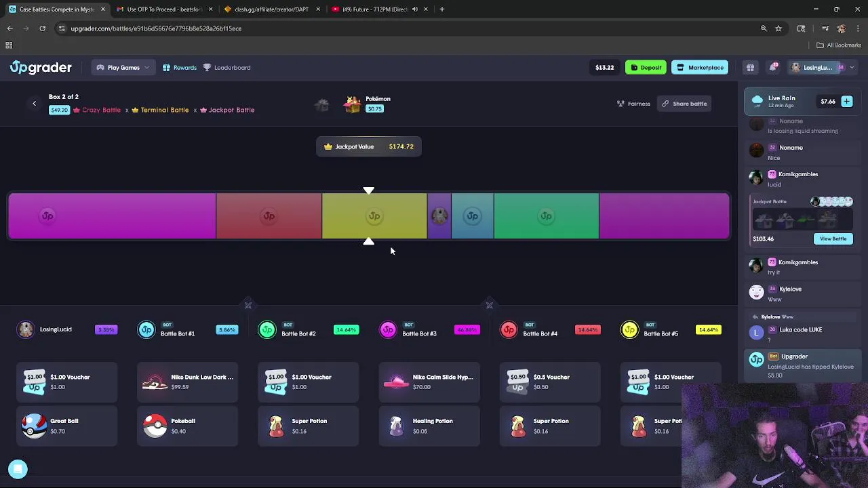This screenshot has height=488, width=868.
Task: Select the $0.5 Voucher item card
Action: click(x=549, y=382)
